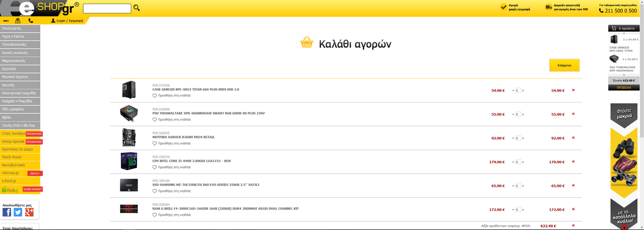The height and width of the screenshot is (230, 644).
Task: Add ASROCK B360M motherboard to wishlist heart
Action: tap(155, 144)
